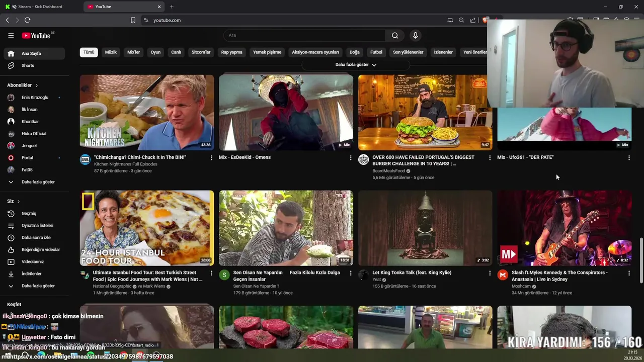The image size is (644, 362).
Task: Open the YouTube hamburger guide menu
Action: point(11,35)
